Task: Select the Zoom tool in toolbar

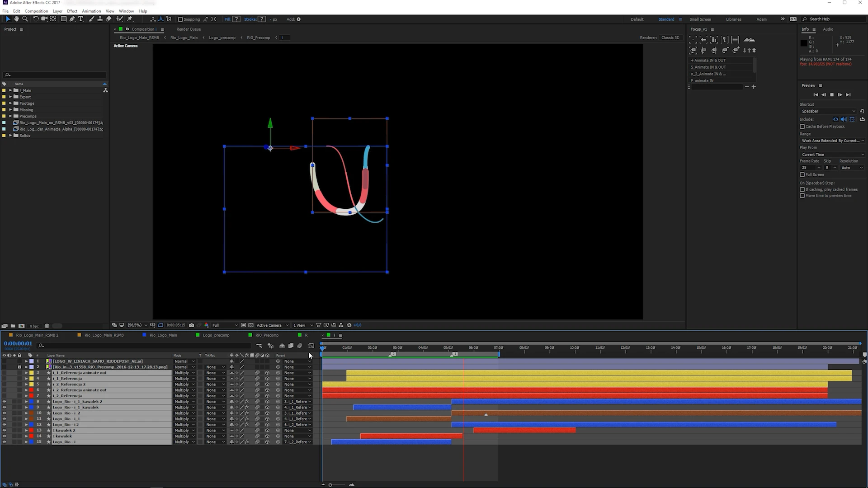Action: coord(25,19)
